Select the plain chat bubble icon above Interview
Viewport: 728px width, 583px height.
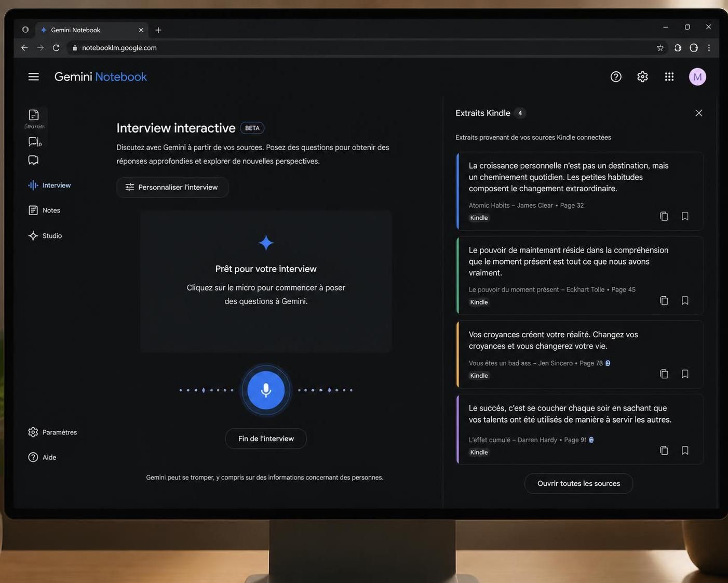pos(33,160)
